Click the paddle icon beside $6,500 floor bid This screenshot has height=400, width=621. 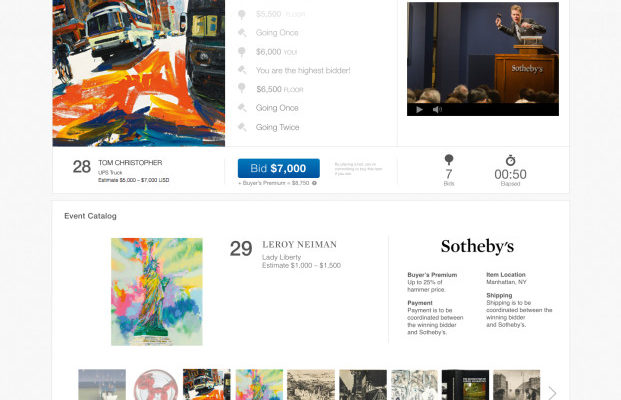pos(242,88)
